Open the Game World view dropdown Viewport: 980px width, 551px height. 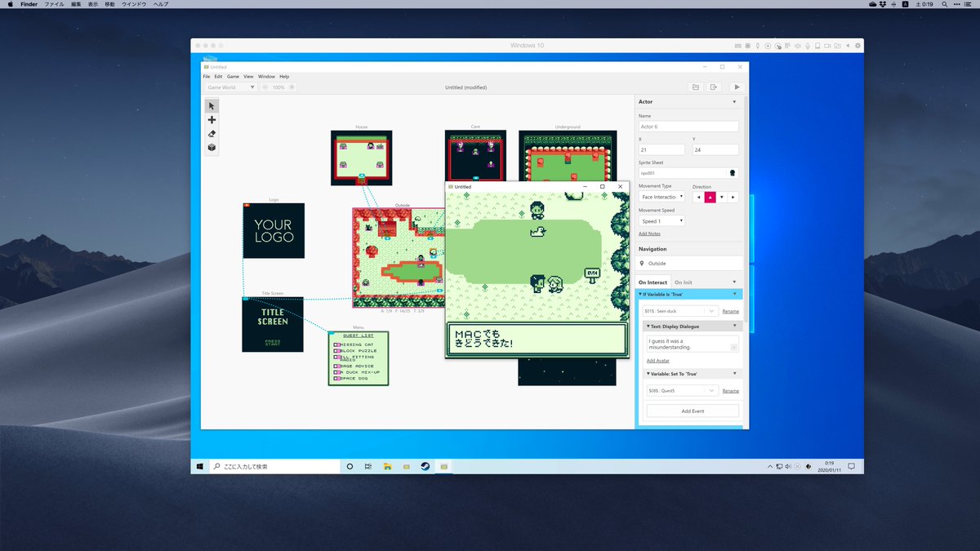(x=230, y=87)
